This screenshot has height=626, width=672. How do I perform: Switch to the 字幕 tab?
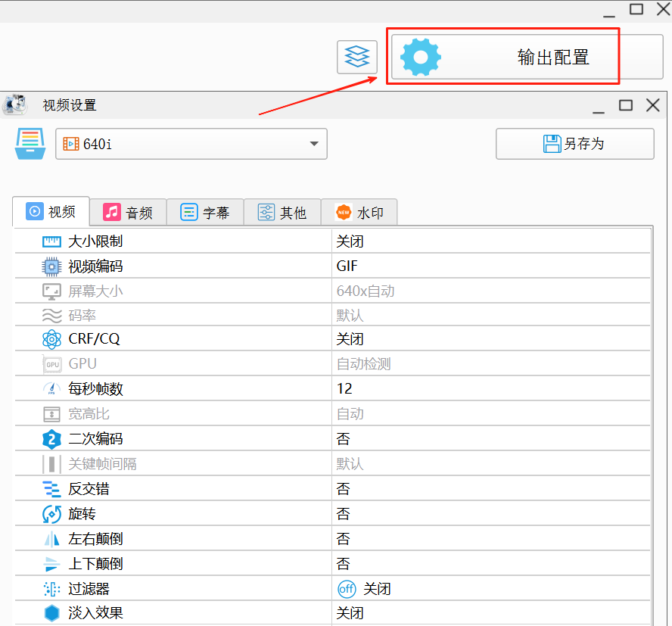[205, 212]
